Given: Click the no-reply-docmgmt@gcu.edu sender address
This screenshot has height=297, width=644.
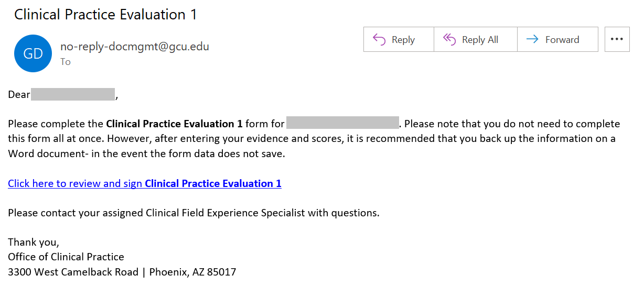Looking at the screenshot, I should [x=135, y=46].
